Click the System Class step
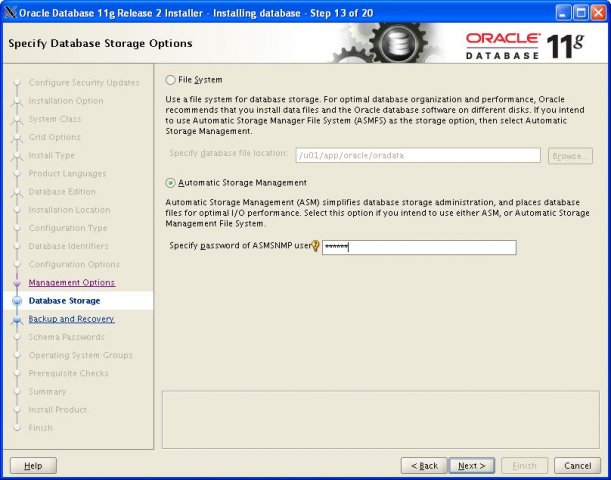The width and height of the screenshot is (611, 480). [55, 119]
